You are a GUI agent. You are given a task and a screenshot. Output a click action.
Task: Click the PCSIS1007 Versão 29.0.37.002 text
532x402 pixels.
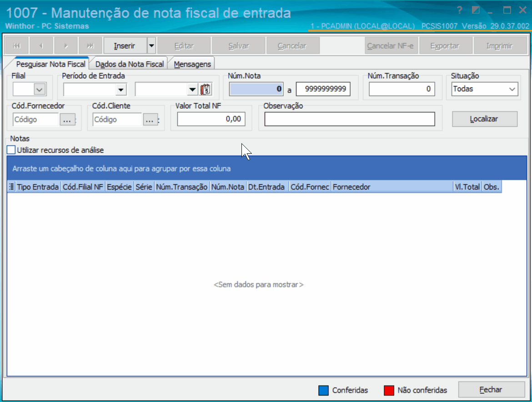coord(475,26)
